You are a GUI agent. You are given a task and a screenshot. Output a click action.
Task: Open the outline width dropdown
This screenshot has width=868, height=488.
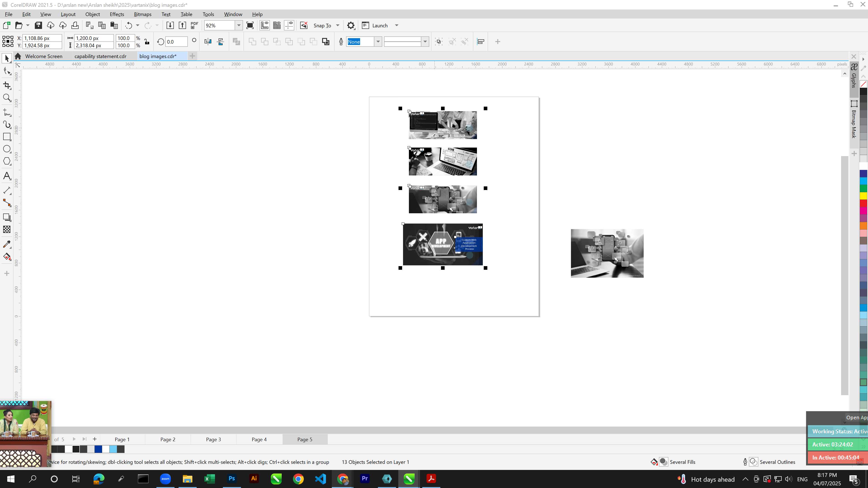coord(378,42)
